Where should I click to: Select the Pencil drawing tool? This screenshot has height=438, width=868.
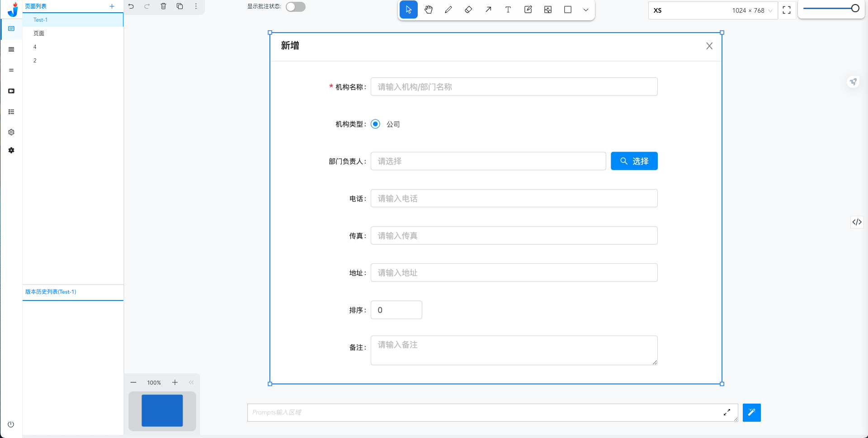click(448, 10)
